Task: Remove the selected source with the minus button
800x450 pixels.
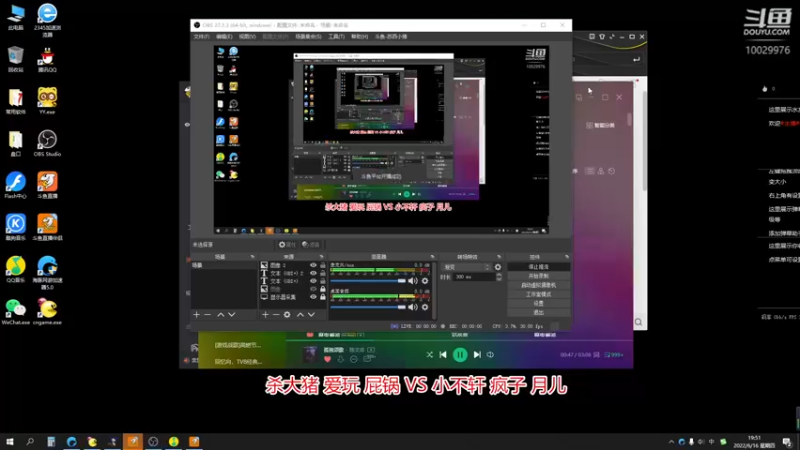Action: 276,315
